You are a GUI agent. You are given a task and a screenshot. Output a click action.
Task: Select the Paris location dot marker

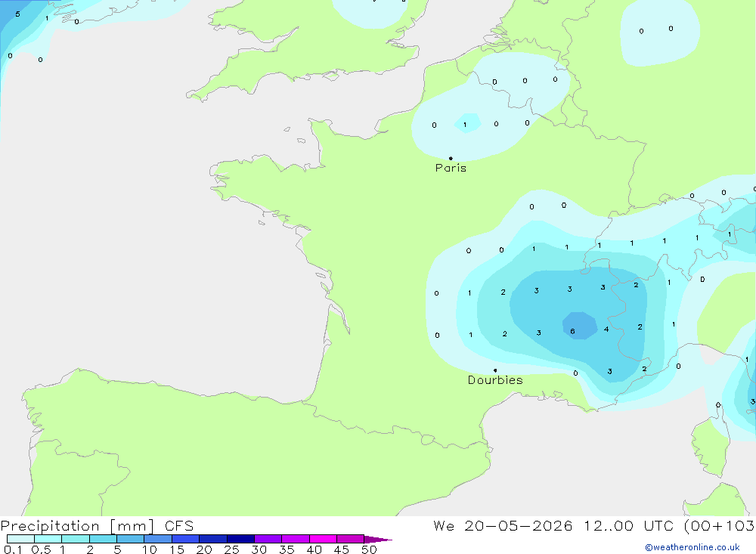click(x=451, y=158)
